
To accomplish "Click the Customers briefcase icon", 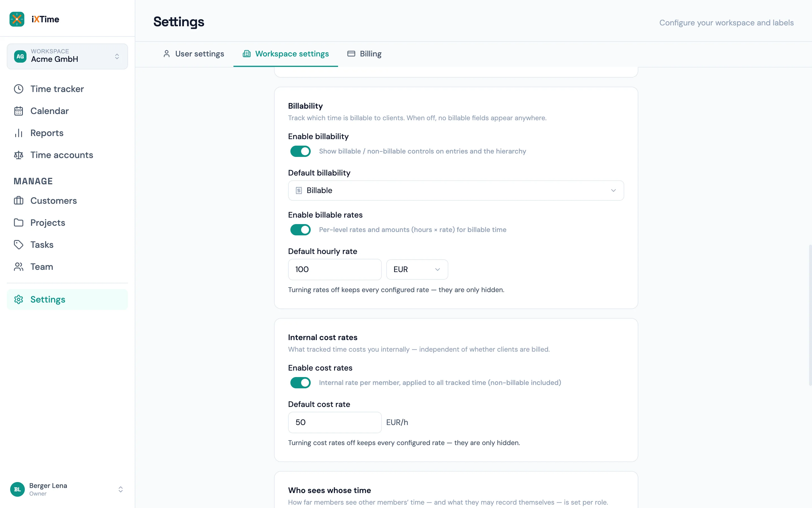I will [18, 201].
